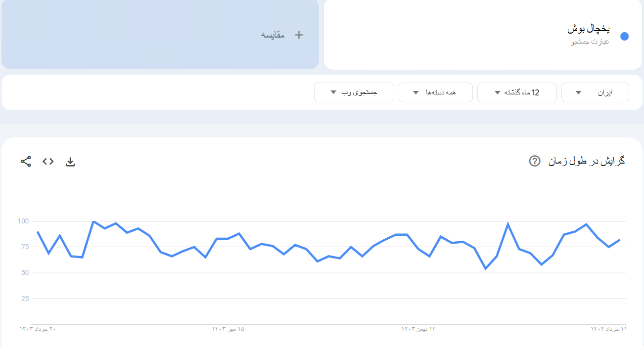Screen dimensions: 644x346
Task: Expand the 12 ماه گذشته time range dropdown
Action: 517,92
